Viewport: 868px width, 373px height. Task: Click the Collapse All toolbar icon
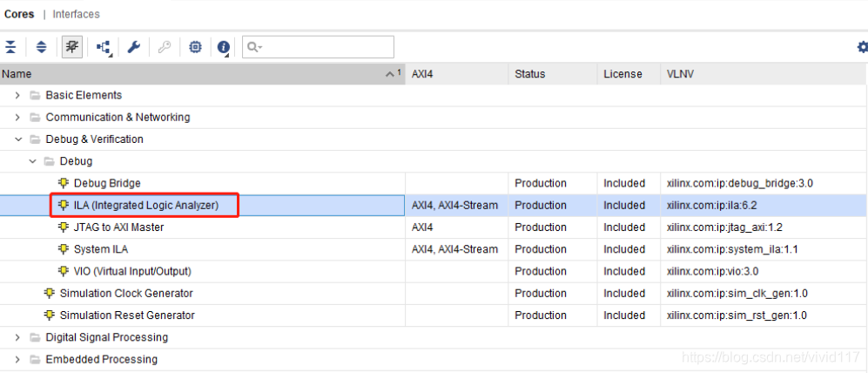pos(10,47)
